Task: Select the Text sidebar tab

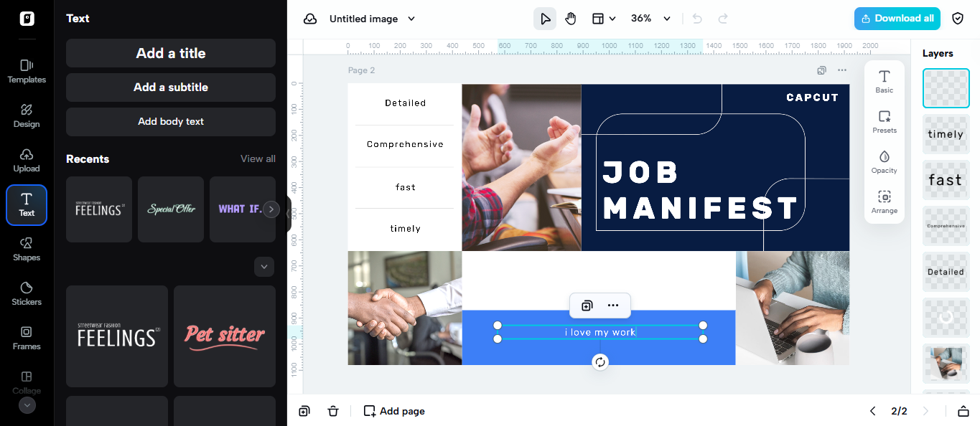Action: point(27,205)
